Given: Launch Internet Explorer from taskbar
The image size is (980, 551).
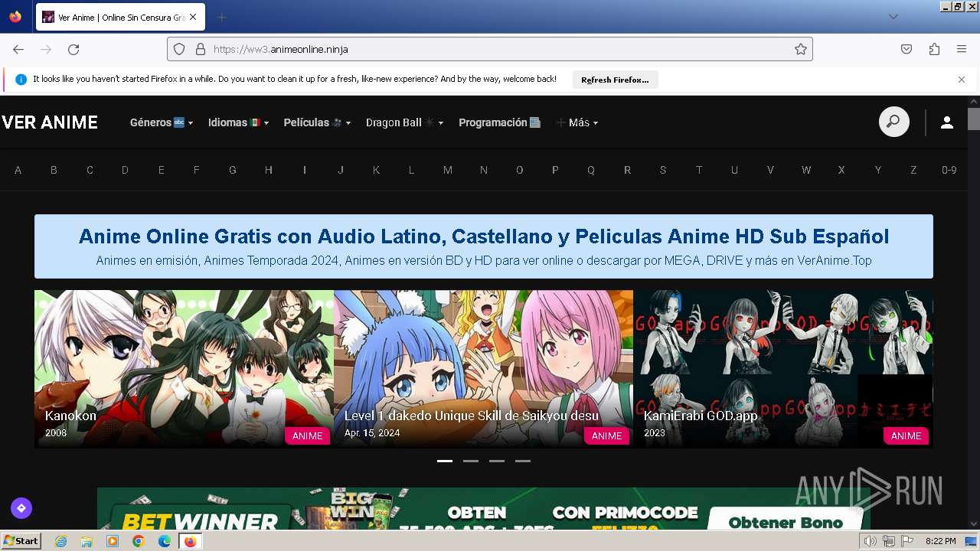Looking at the screenshot, I should [x=61, y=541].
